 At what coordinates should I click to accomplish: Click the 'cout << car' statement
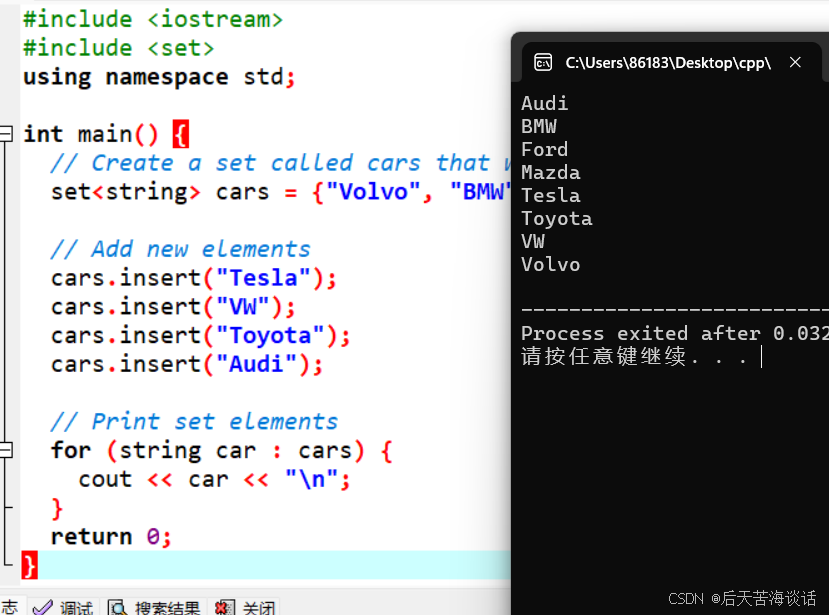(x=214, y=480)
